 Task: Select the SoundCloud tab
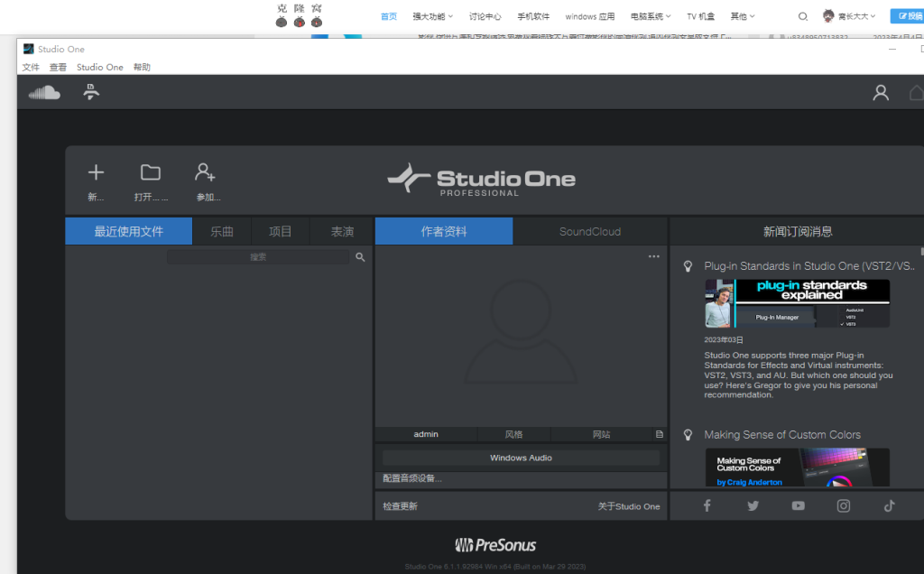tap(590, 231)
